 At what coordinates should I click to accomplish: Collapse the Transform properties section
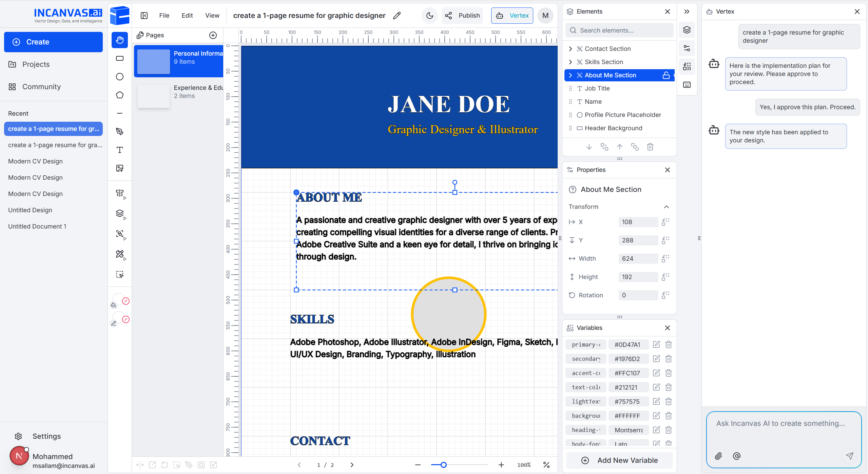[666, 207]
